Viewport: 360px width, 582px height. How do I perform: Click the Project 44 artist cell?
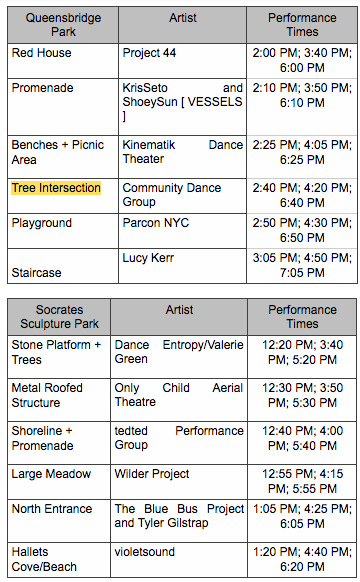182,61
